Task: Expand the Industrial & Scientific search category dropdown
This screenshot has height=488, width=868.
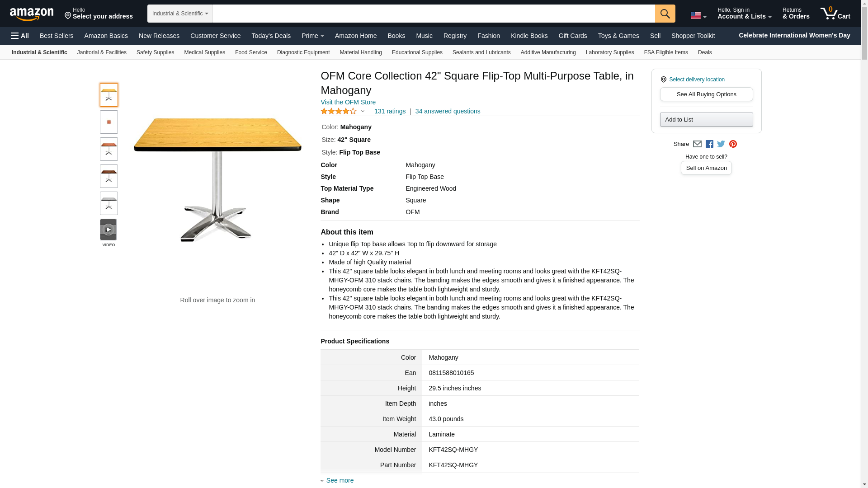Action: coord(179,14)
